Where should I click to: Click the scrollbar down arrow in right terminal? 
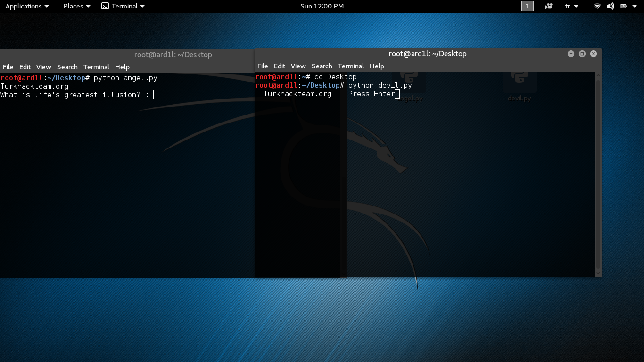[598, 273]
